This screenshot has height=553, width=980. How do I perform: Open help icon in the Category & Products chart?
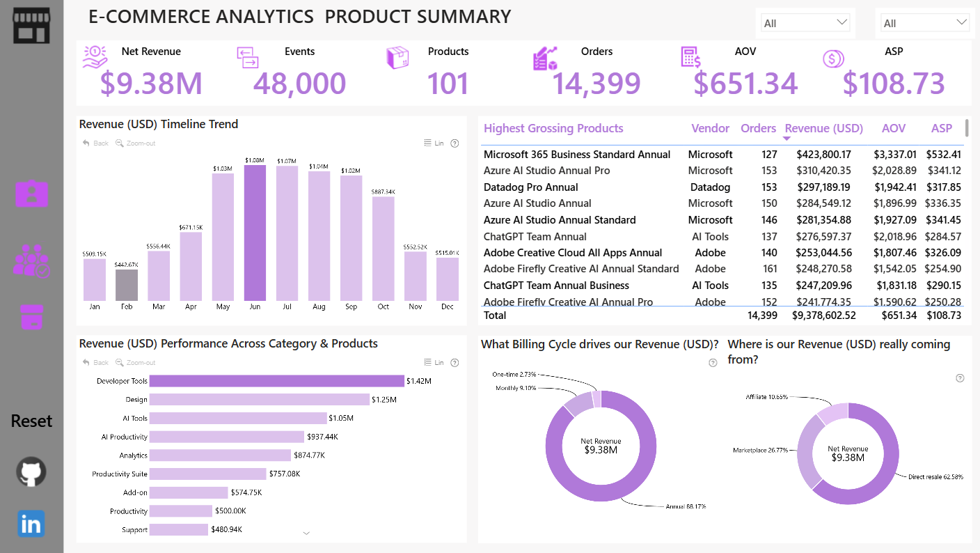coord(455,363)
